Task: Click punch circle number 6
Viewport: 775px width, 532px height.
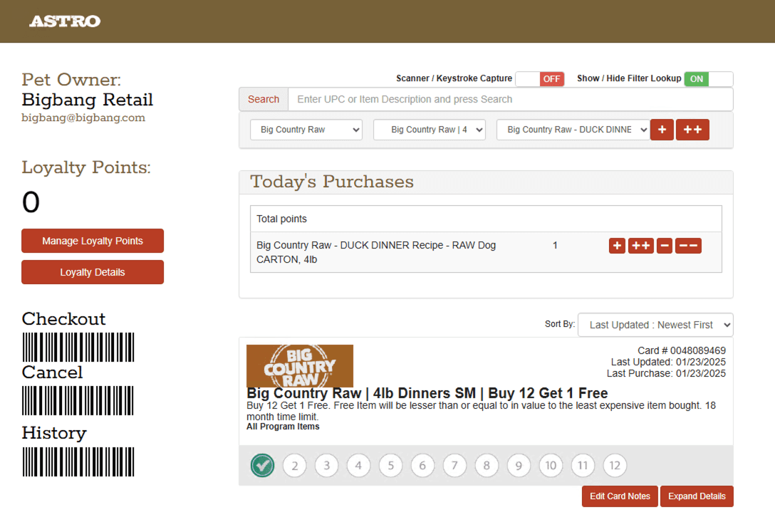Action: [422, 465]
